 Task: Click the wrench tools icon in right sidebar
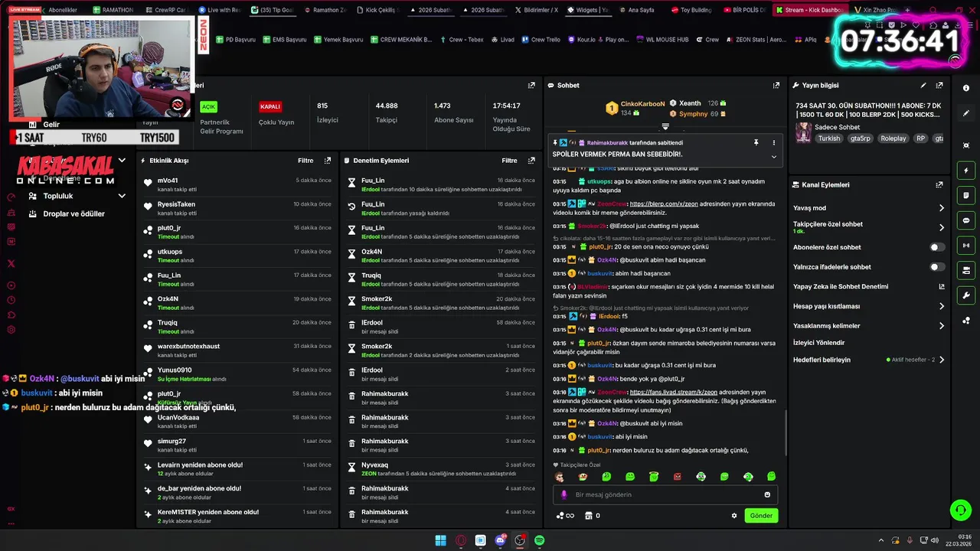click(966, 295)
